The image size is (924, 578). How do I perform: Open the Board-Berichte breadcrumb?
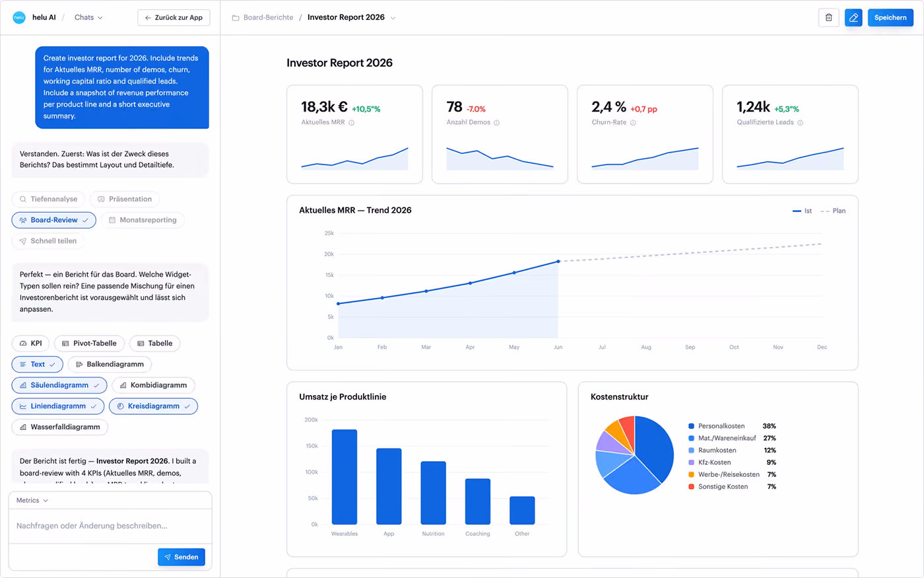(x=268, y=18)
